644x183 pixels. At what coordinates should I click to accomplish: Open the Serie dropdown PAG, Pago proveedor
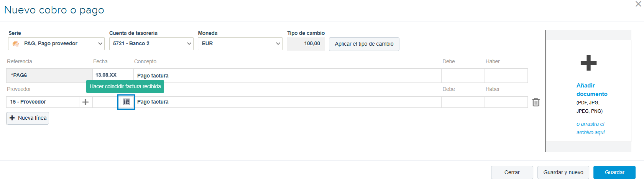56,44
